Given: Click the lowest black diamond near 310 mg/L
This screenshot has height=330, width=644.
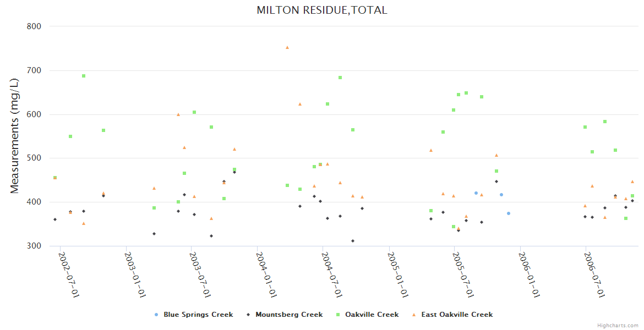Looking at the screenshot, I should point(353,241).
